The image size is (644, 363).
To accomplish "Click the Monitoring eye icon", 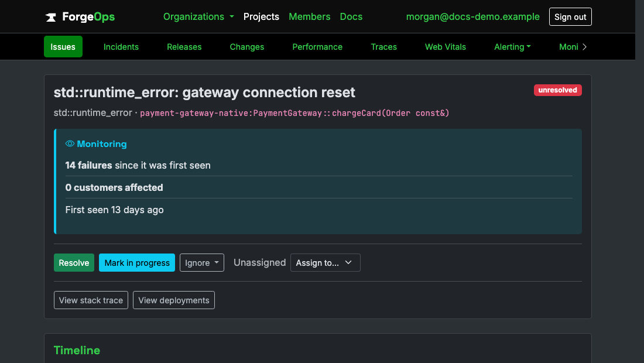I will 70,143.
